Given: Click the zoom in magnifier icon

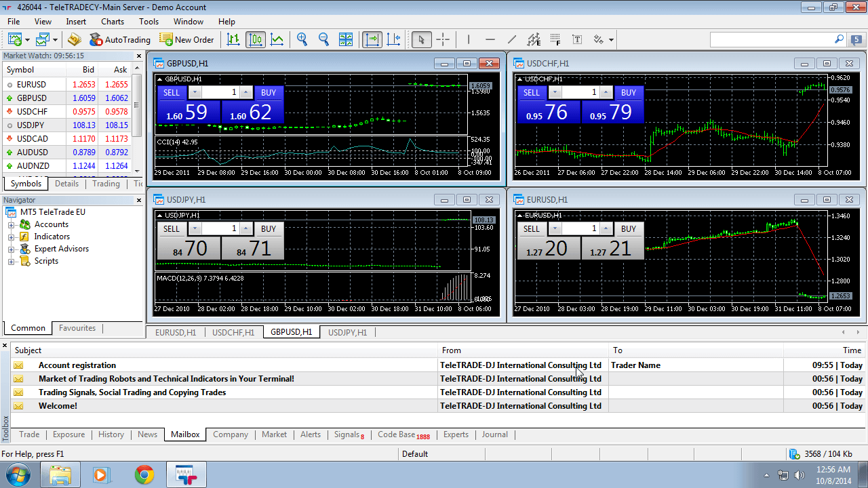Looking at the screenshot, I should pos(302,39).
